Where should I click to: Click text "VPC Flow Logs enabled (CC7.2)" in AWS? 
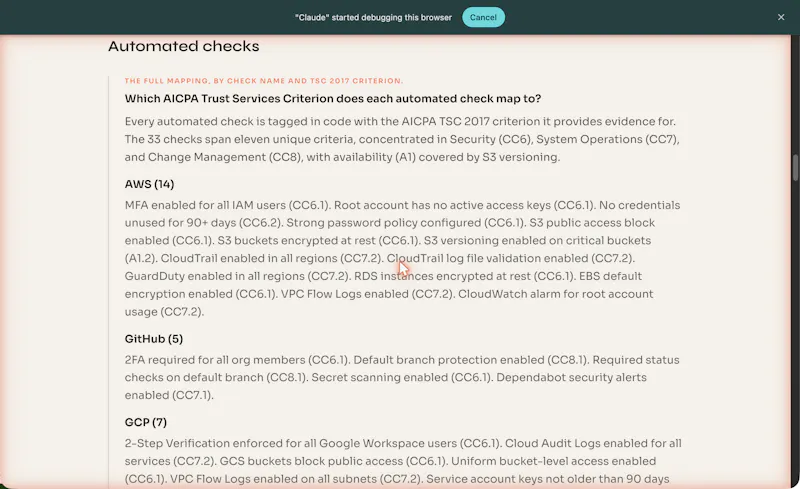367,294
